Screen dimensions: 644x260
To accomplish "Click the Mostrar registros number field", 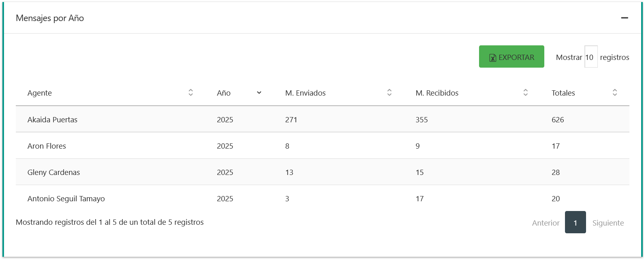I will click(x=591, y=57).
